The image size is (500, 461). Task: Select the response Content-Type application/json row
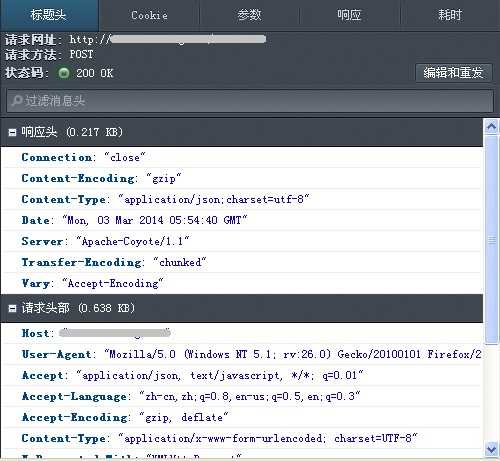pos(242,199)
